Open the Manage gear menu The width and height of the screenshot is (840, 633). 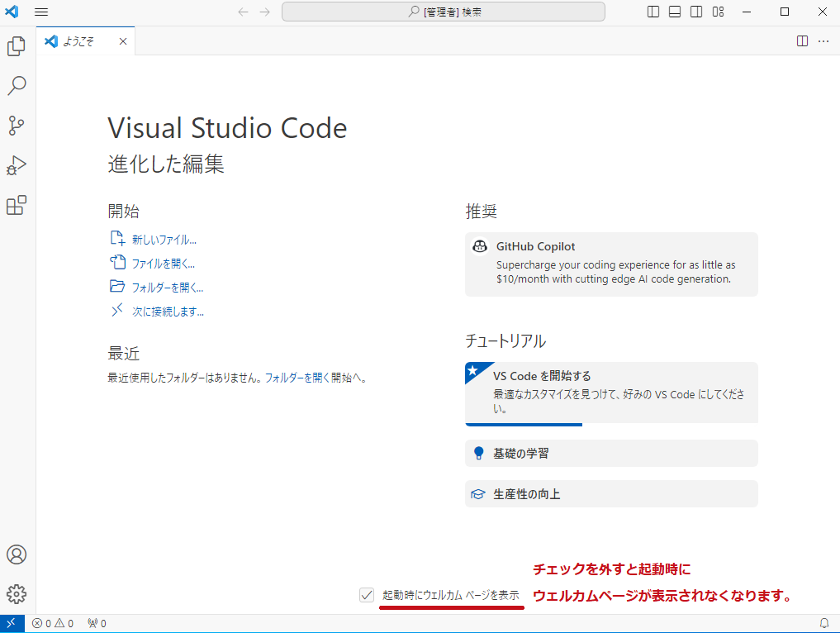(17, 594)
